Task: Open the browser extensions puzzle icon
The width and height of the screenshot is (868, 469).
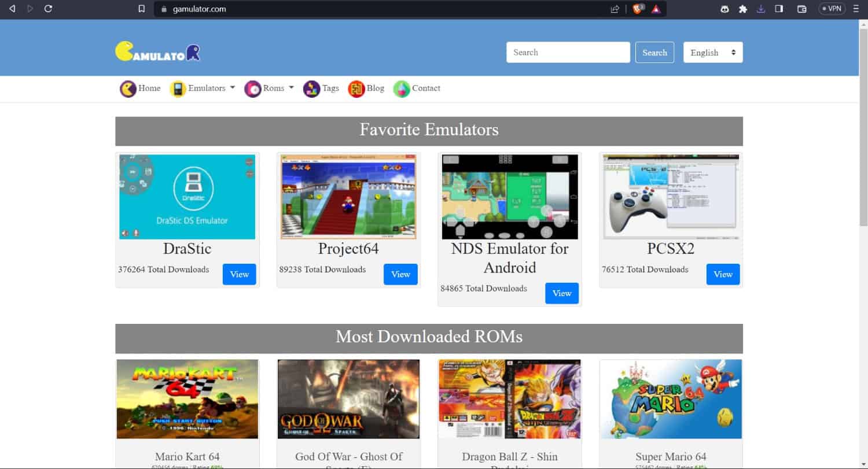Action: pos(743,9)
